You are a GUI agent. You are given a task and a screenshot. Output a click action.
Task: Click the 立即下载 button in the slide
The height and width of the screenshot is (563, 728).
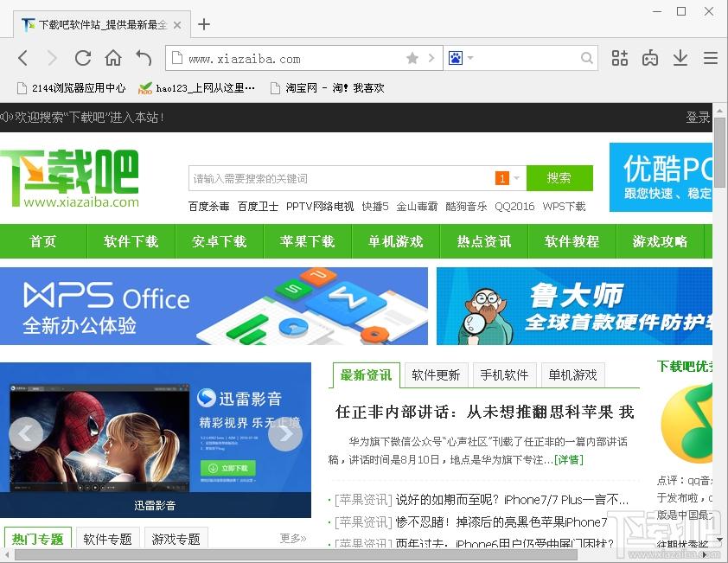pyautogui.click(x=228, y=468)
